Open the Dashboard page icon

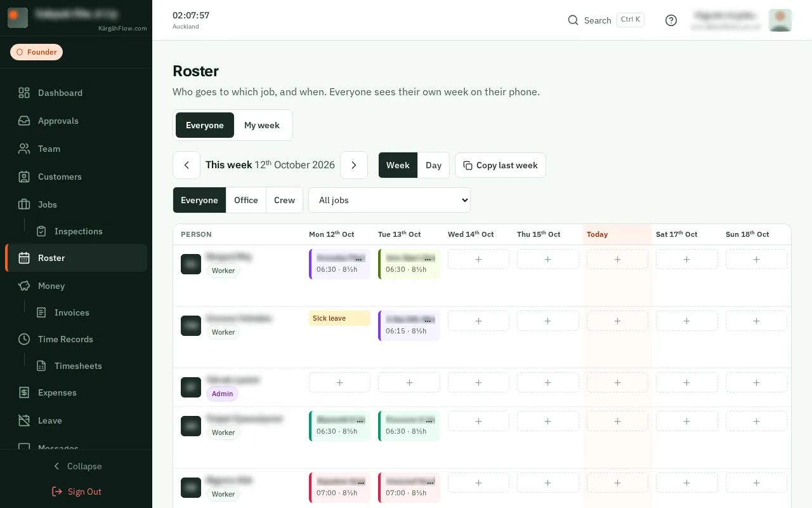(24, 93)
